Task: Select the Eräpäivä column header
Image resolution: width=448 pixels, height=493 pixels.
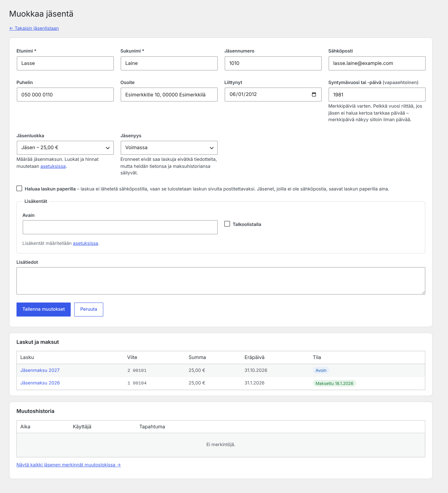Action: pyautogui.click(x=254, y=357)
